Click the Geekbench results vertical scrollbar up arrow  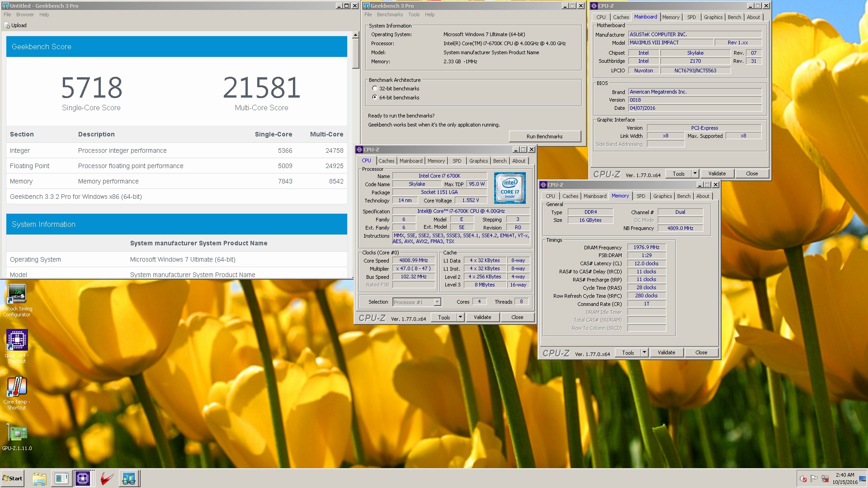(356, 35)
